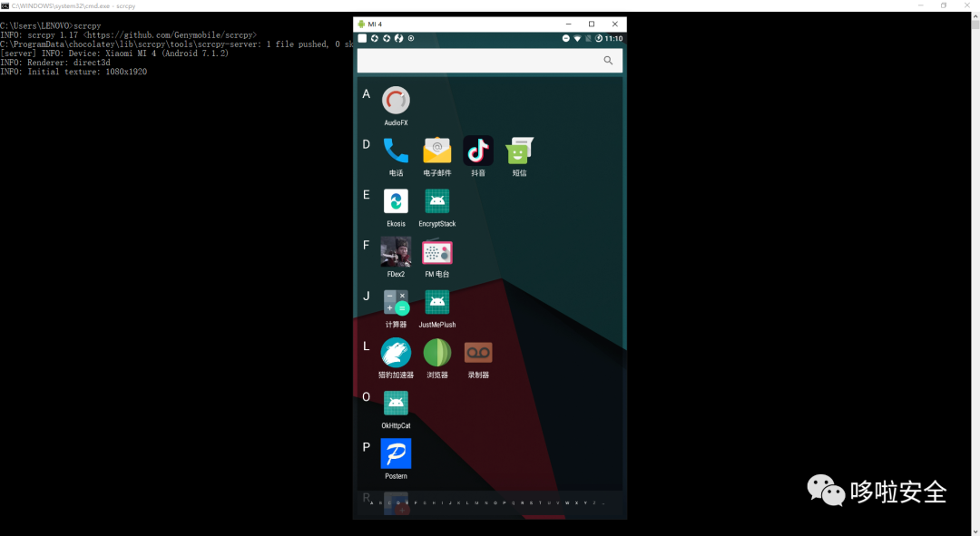The width and height of the screenshot is (980, 536).
Task: Click the magnifier icon in app search bar
Action: pyautogui.click(x=608, y=61)
